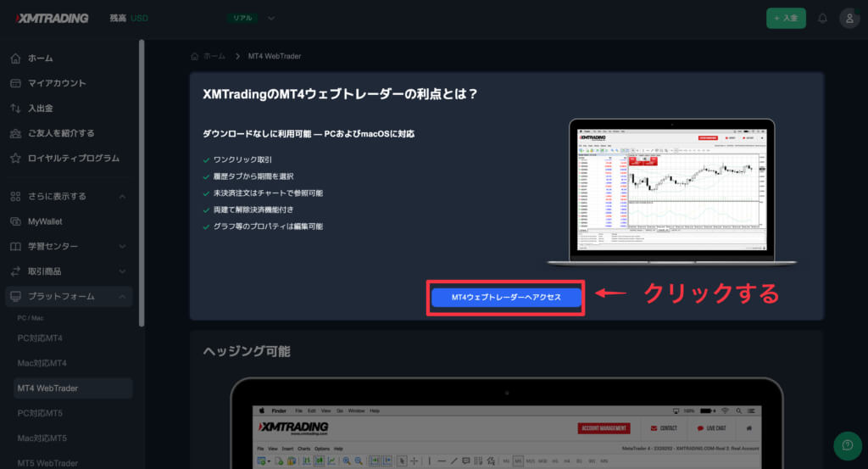Select Mac対応MT4 in the sidebar
The image size is (868, 469).
click(x=42, y=363)
